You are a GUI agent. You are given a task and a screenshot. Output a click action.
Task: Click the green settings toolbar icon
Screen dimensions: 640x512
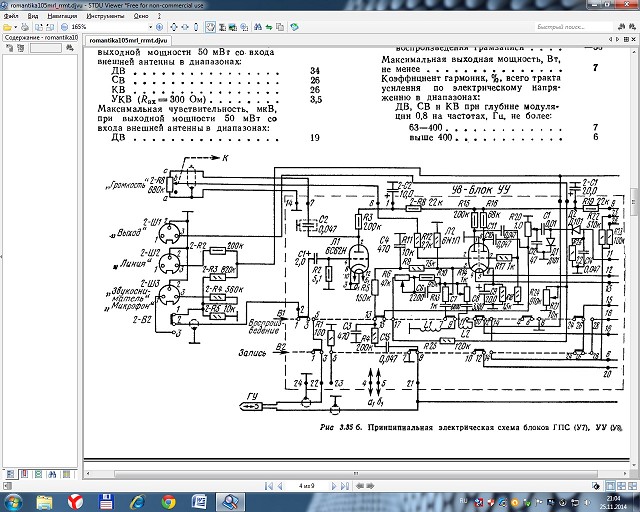point(294,27)
